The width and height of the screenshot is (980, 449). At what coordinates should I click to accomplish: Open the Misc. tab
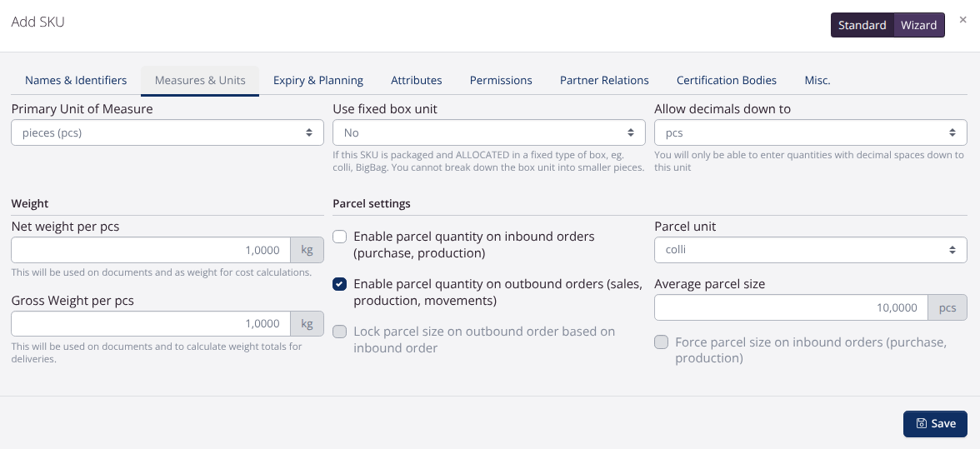817,80
